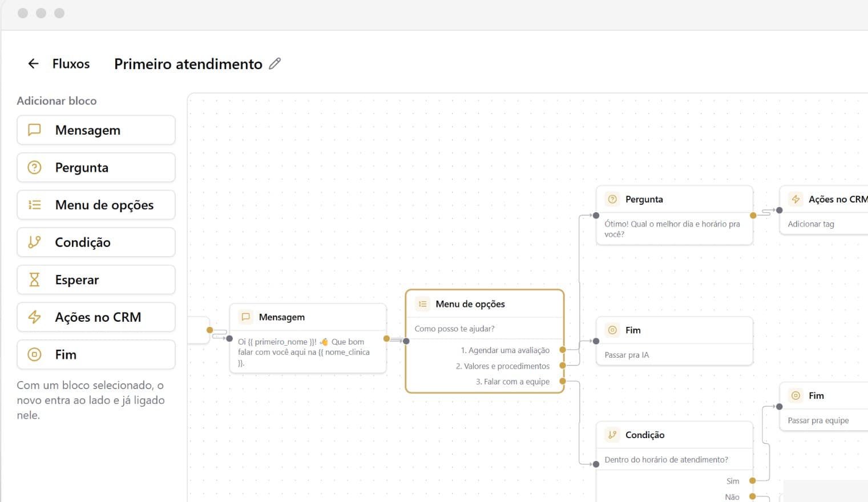Add a Pergunta block from the sidebar
Image resolution: width=868 pixels, height=502 pixels.
[96, 167]
